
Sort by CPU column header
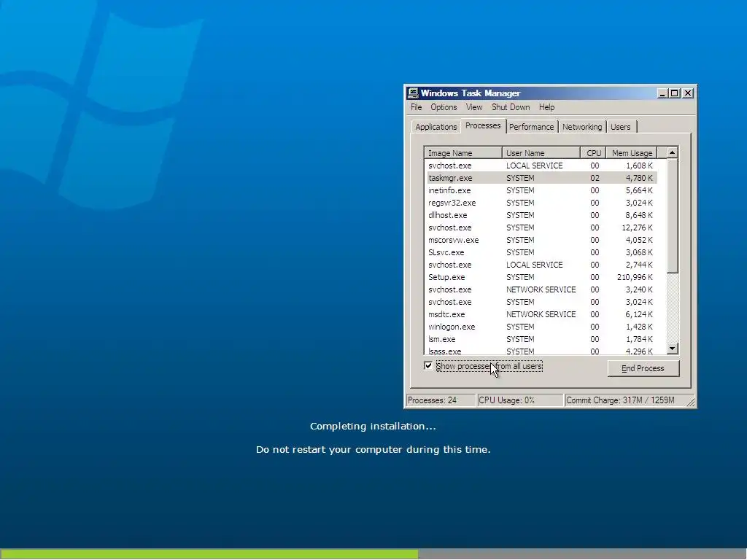pyautogui.click(x=593, y=153)
